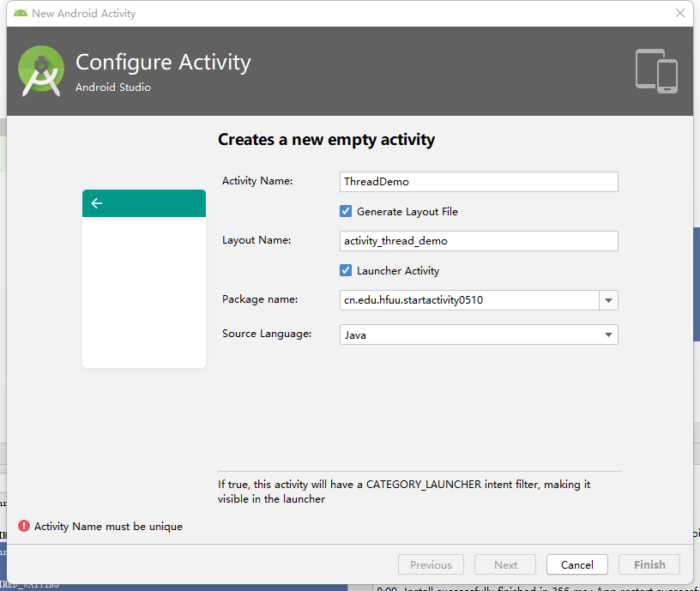Click the Package name text cn.edu.hfuu.startactivity0510
The height and width of the screenshot is (591, 700).
413,300
